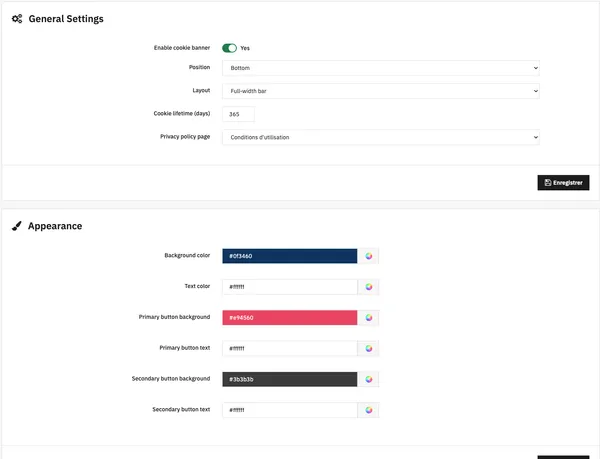This screenshot has height=459, width=600.
Task: Open color wheel for Primary button background
Action: (368, 317)
